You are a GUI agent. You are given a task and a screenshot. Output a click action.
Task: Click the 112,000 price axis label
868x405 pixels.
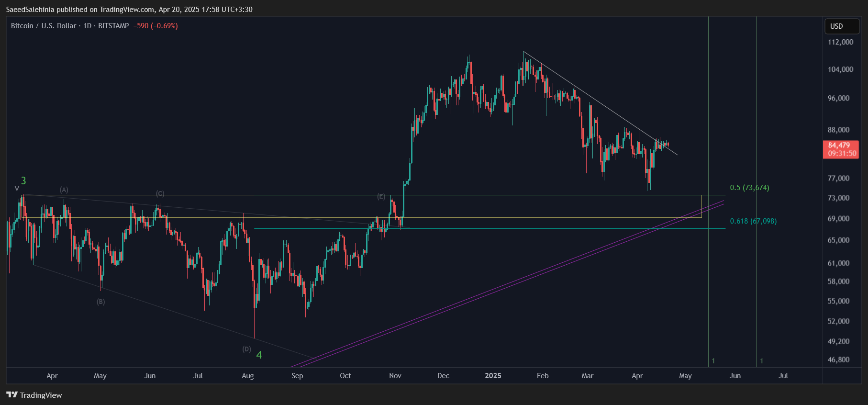(841, 42)
